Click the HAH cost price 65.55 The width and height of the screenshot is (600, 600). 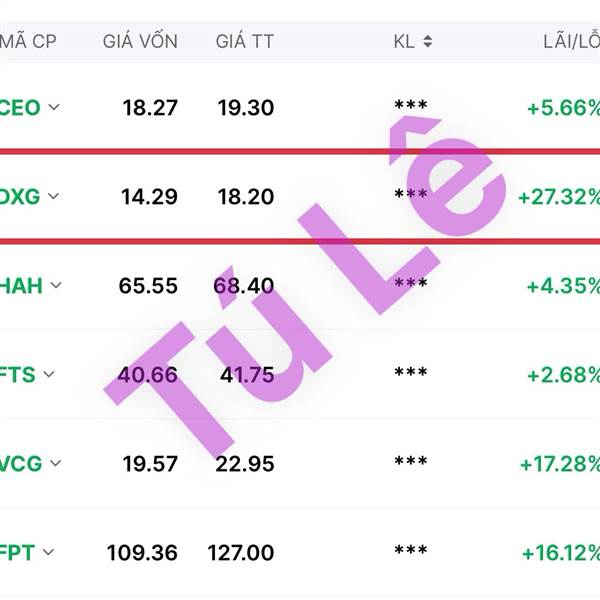[x=148, y=286]
